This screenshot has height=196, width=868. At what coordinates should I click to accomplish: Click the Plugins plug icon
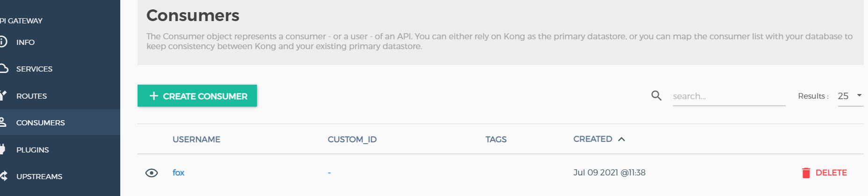(x=2, y=150)
